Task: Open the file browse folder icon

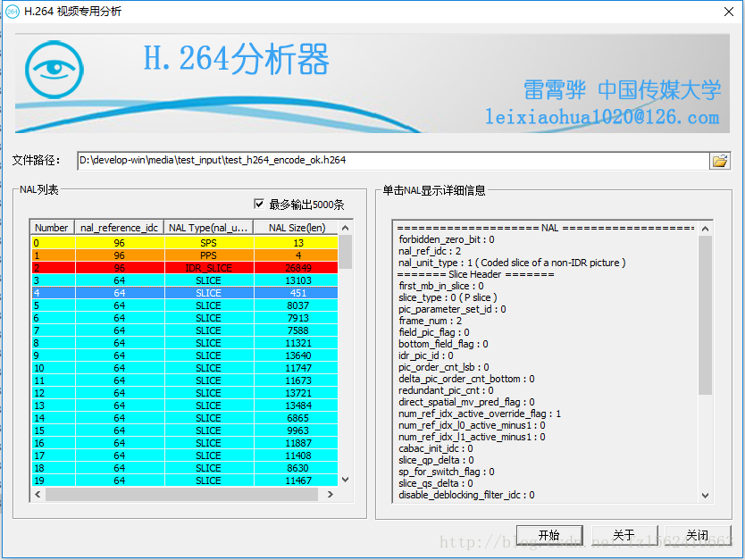Action: coord(720,161)
